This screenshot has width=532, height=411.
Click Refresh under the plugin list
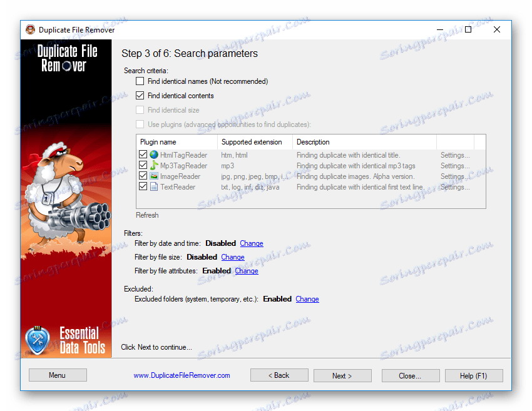(147, 215)
